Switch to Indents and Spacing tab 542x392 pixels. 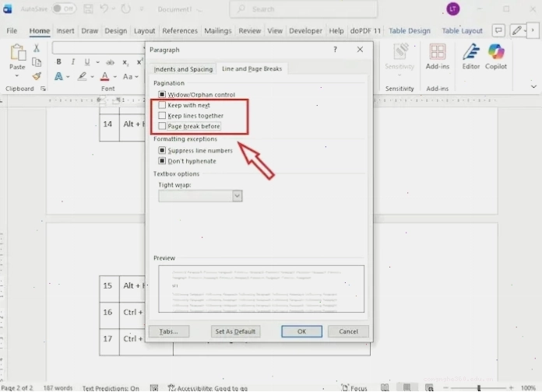click(x=183, y=69)
